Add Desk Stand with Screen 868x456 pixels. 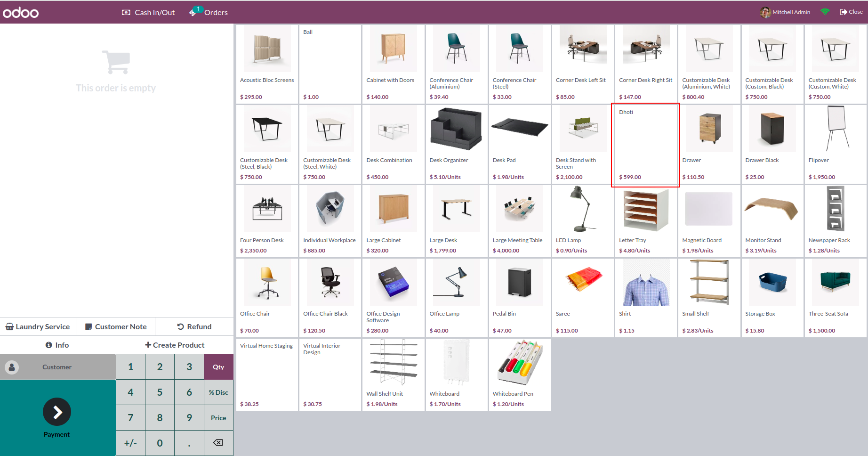(583, 144)
